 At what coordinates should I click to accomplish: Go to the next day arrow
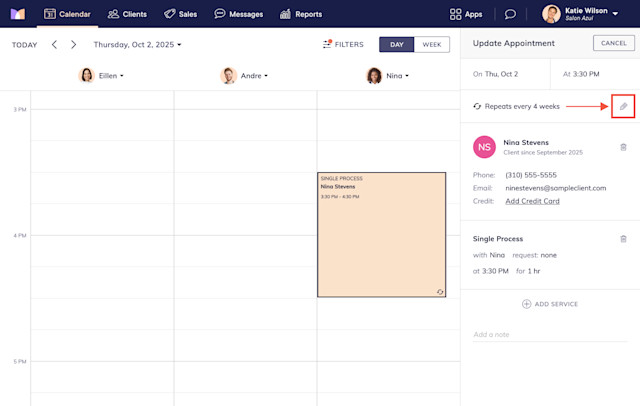[x=73, y=44]
